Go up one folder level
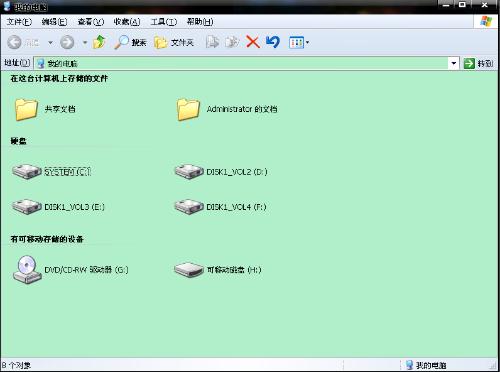The width and height of the screenshot is (500, 372). click(x=99, y=42)
